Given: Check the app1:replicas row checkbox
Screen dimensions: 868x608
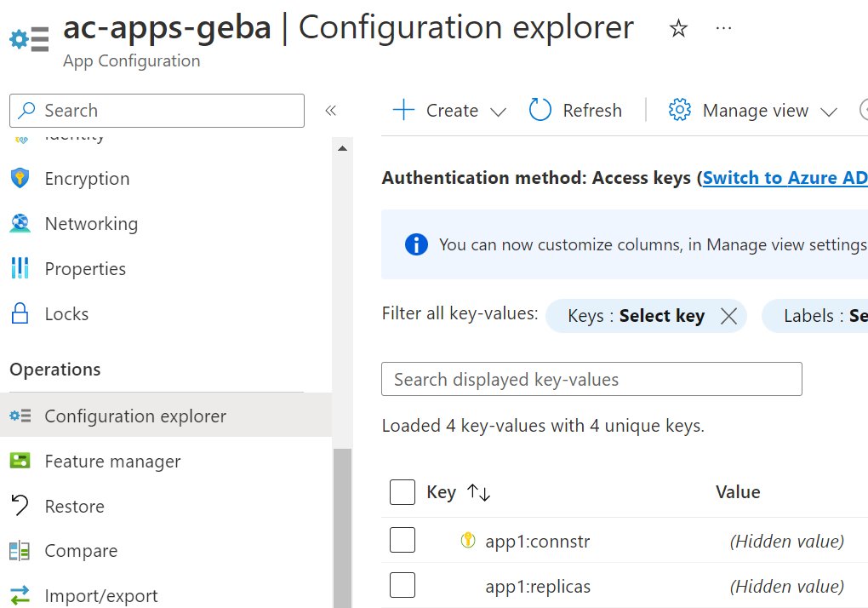Looking at the screenshot, I should [403, 585].
